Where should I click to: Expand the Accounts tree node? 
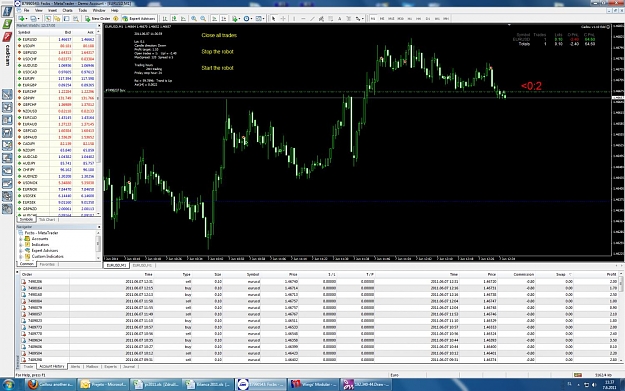21,239
